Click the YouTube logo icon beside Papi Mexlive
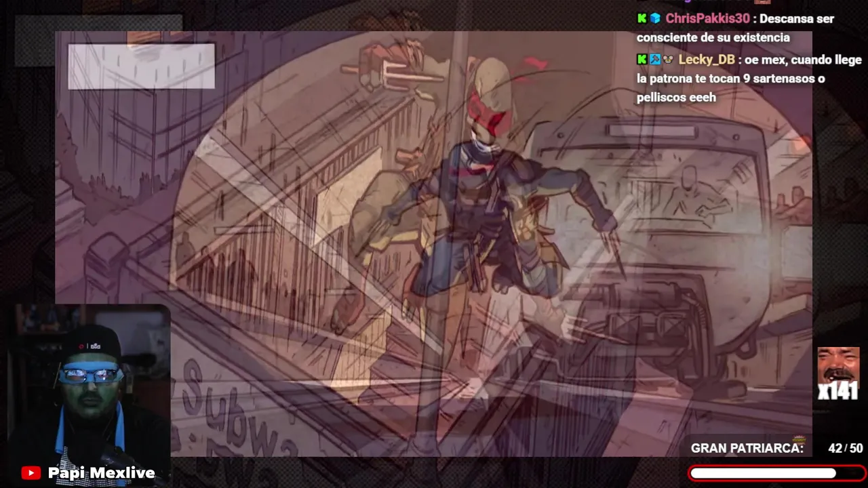The width and height of the screenshot is (868, 488). (31, 473)
